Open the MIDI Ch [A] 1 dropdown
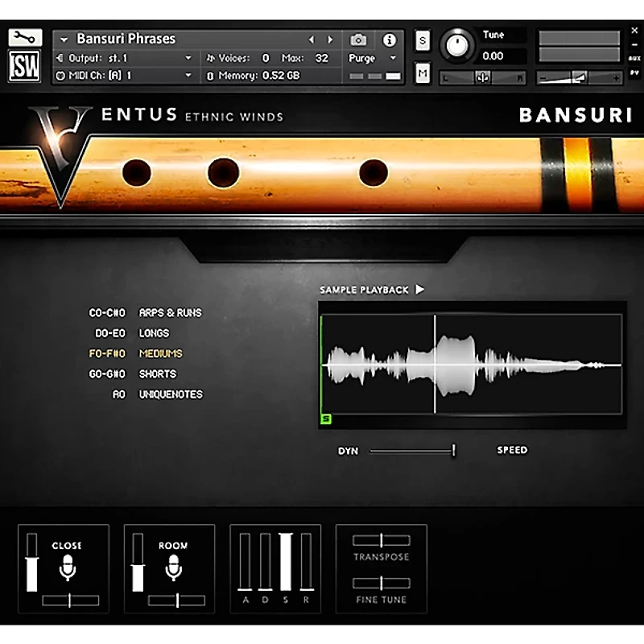 tap(121, 76)
